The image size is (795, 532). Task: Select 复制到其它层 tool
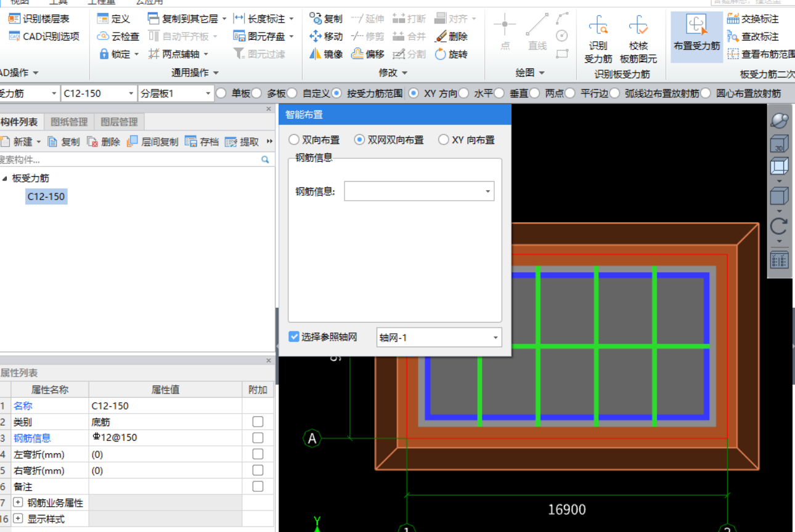point(187,19)
